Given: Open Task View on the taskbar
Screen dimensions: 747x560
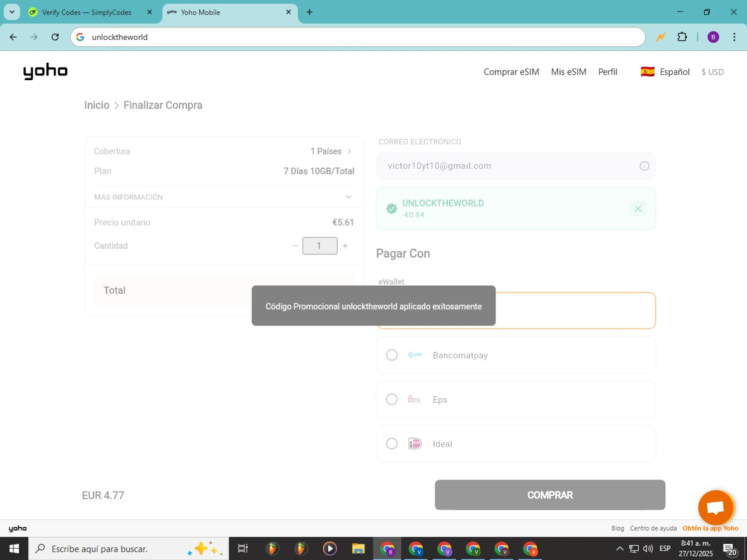Looking at the screenshot, I should coord(243,549).
